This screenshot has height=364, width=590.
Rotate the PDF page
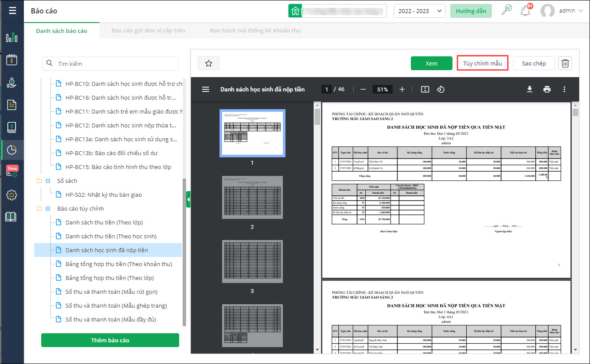(440, 89)
